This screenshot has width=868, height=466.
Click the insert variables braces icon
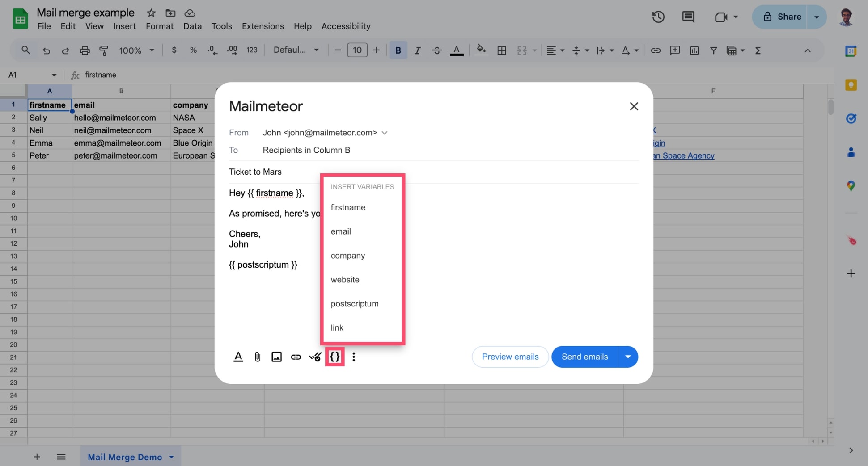click(x=334, y=357)
